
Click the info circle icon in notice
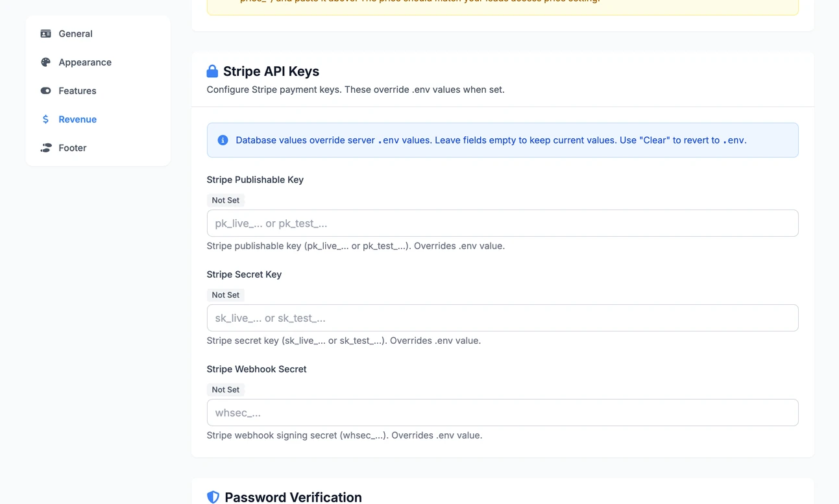(x=223, y=140)
